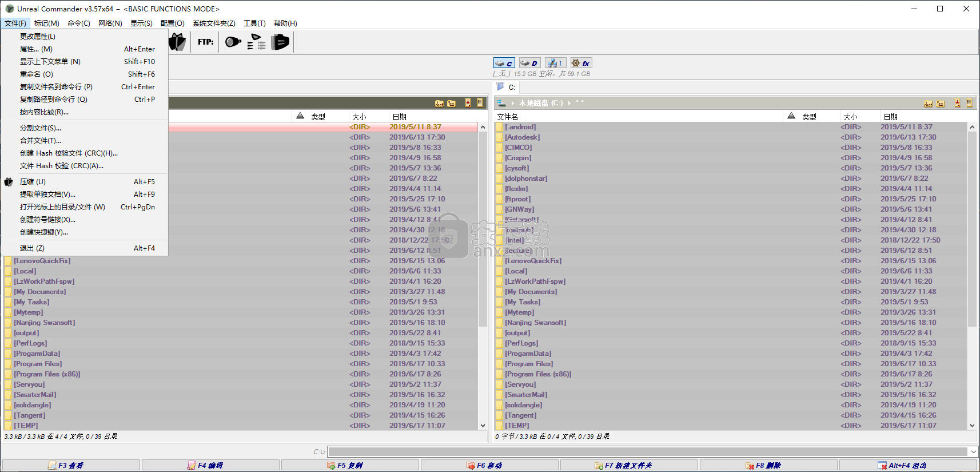Open history list icon in left panel
This screenshot has width=980, height=472.
pyautogui.click(x=480, y=103)
